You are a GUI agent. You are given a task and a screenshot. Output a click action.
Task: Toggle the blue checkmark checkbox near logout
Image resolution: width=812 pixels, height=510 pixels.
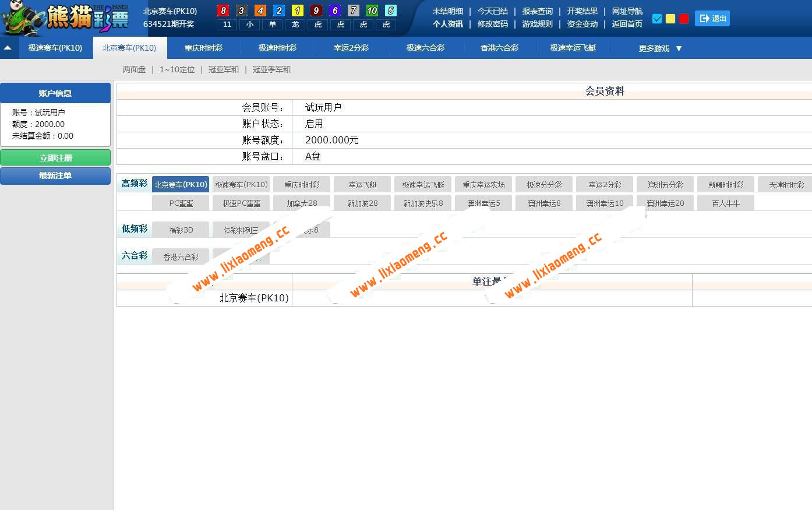(x=657, y=19)
